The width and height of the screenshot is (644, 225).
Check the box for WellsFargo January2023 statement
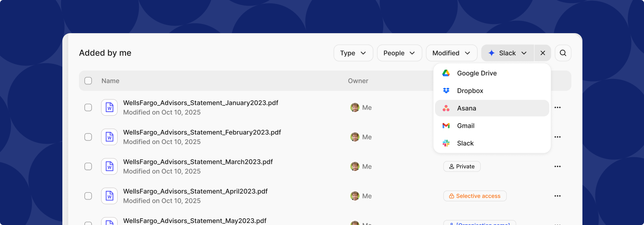click(88, 107)
